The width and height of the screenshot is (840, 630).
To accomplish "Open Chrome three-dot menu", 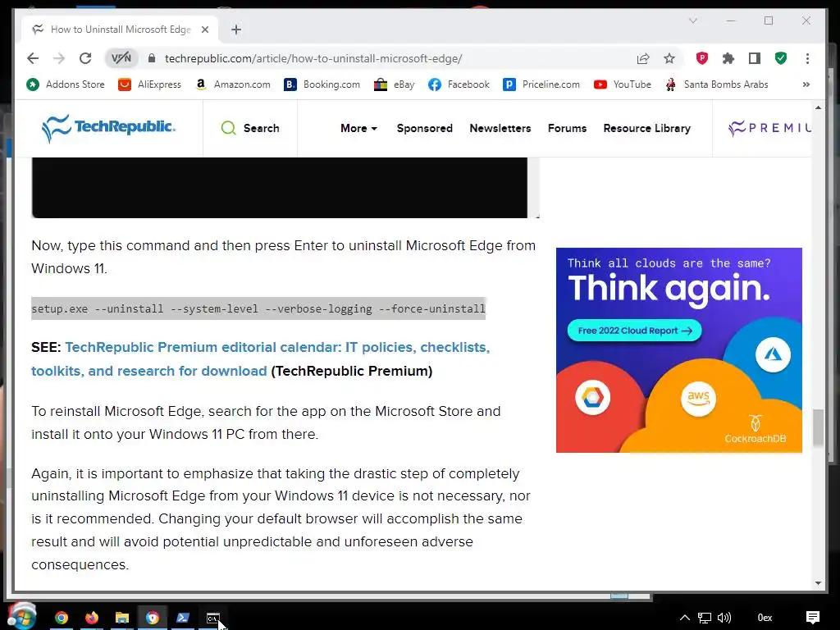I will (807, 58).
